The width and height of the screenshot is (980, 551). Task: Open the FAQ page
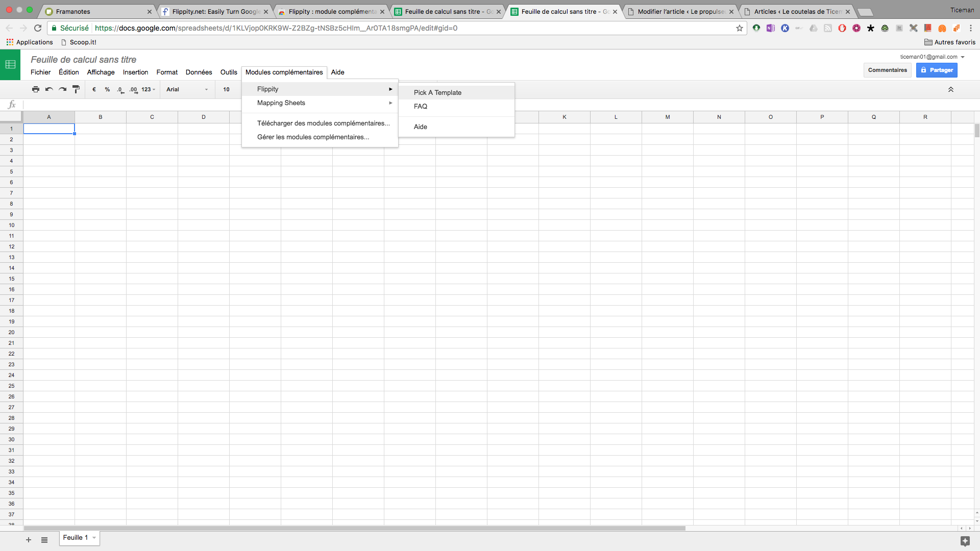[420, 106]
